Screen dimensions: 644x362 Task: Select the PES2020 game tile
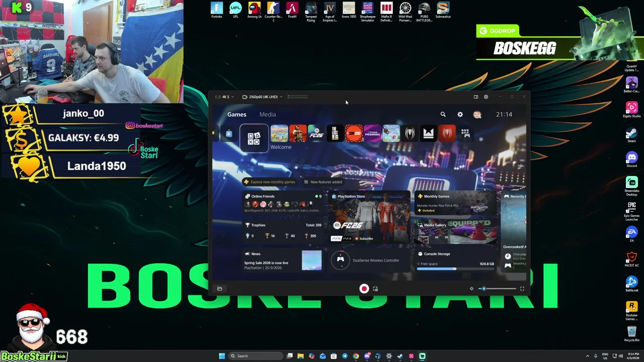point(372,133)
